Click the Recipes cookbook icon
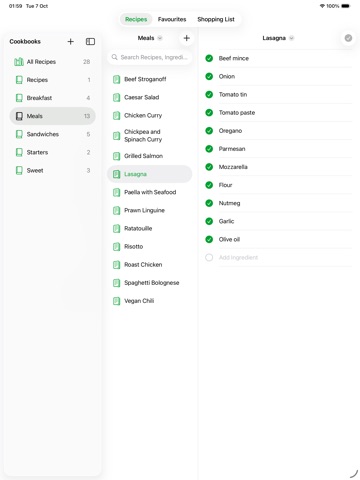The image size is (360, 480). coord(19,80)
